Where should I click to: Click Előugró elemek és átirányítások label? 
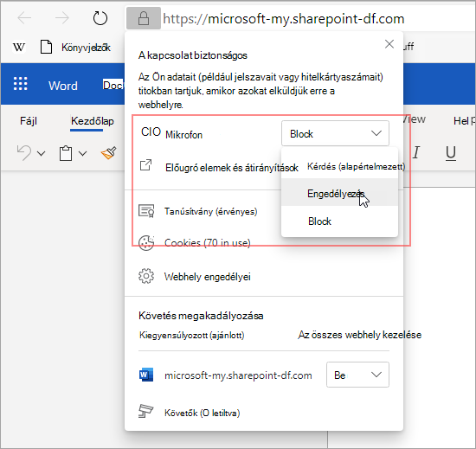click(x=232, y=168)
